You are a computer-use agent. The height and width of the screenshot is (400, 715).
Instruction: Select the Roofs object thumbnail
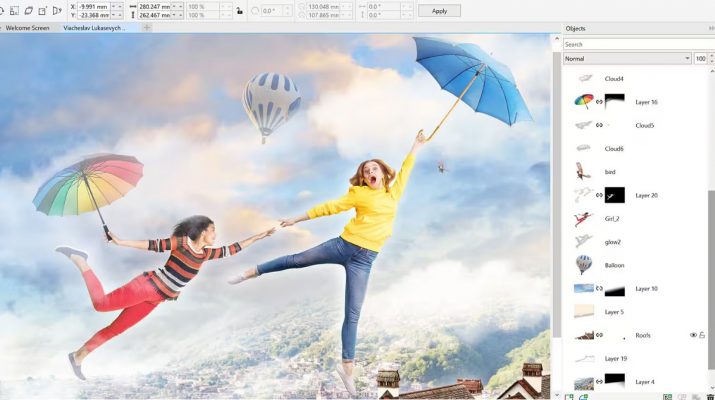(x=584, y=335)
